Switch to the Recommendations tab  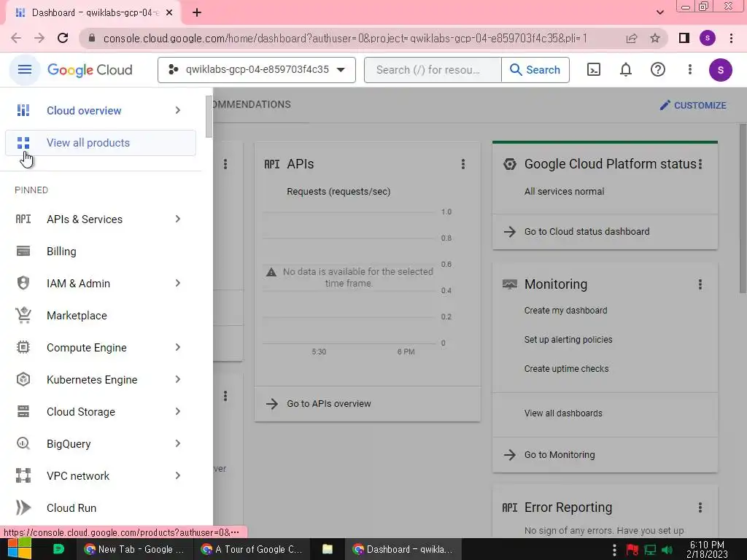coord(252,104)
